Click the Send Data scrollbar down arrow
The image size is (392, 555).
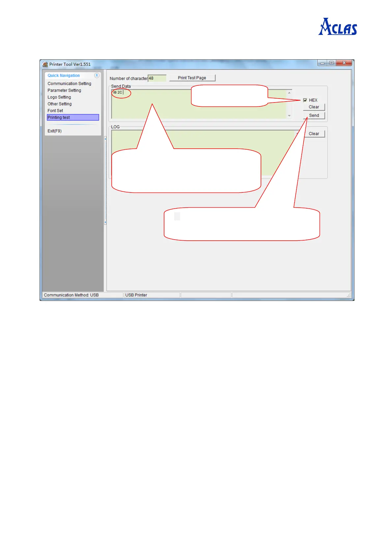click(289, 116)
